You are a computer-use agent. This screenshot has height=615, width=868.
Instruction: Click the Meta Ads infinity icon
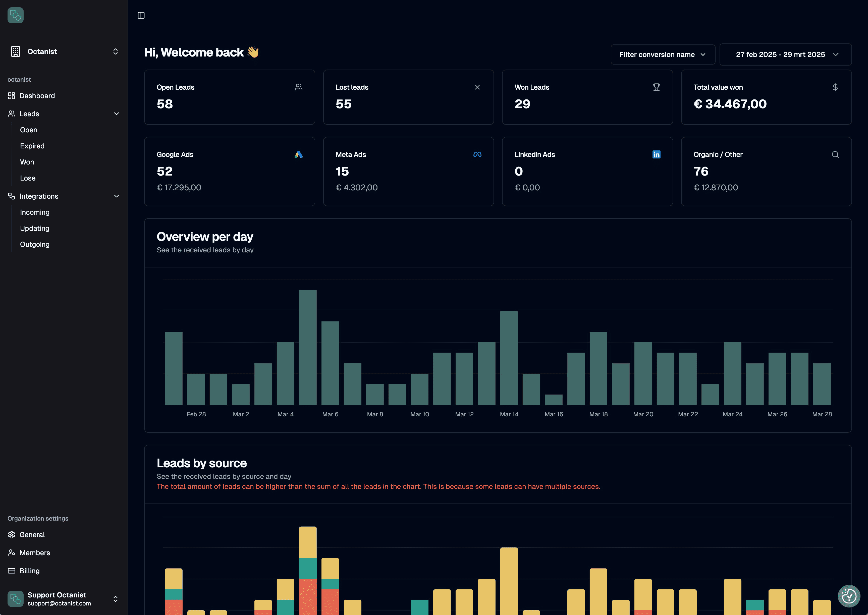(477, 154)
